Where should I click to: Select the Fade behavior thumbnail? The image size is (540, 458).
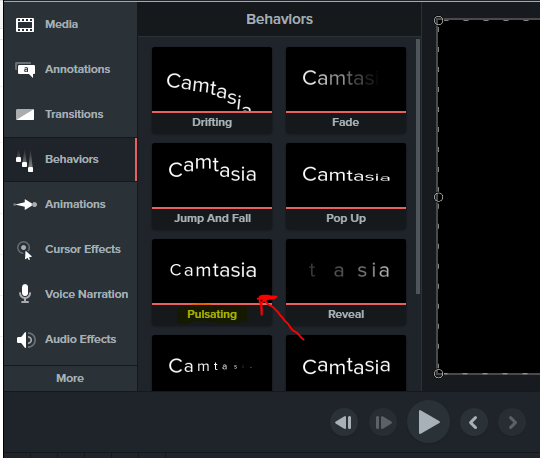pos(346,79)
